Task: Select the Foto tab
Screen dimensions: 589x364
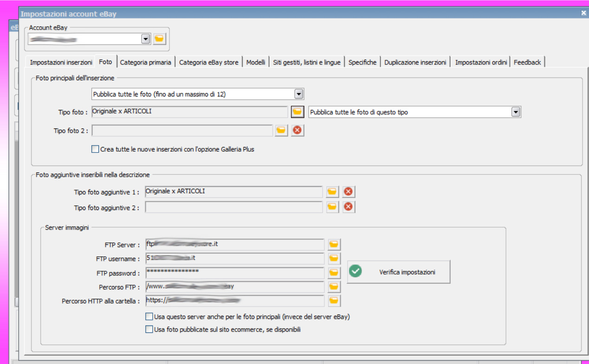Action: pyautogui.click(x=105, y=62)
